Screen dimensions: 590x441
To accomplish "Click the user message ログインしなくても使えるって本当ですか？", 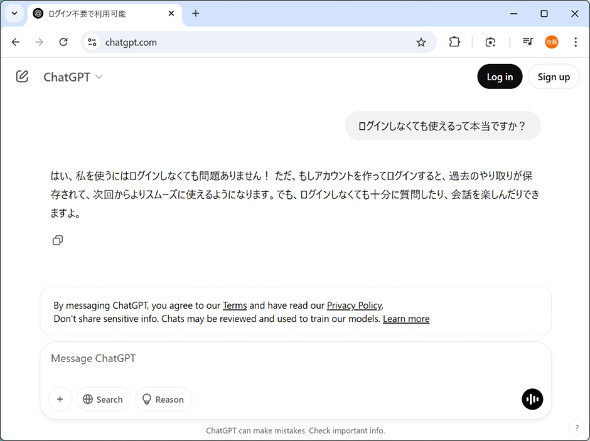I will pos(442,126).
